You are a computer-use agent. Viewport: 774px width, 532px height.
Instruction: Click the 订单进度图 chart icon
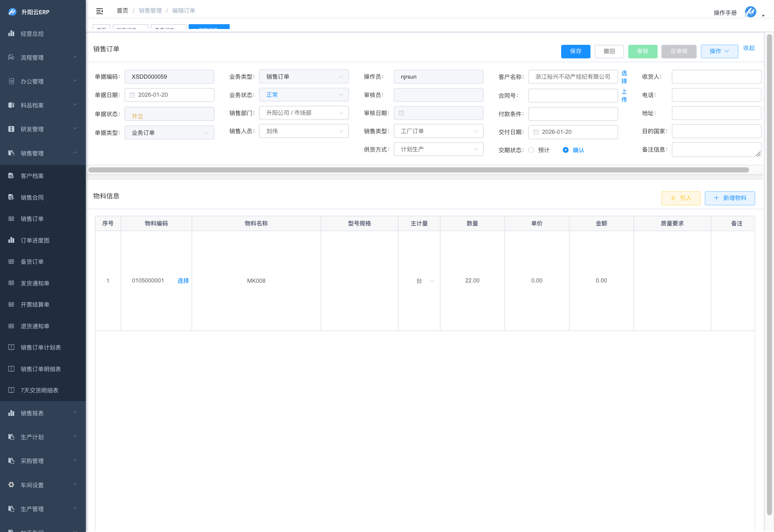11,240
